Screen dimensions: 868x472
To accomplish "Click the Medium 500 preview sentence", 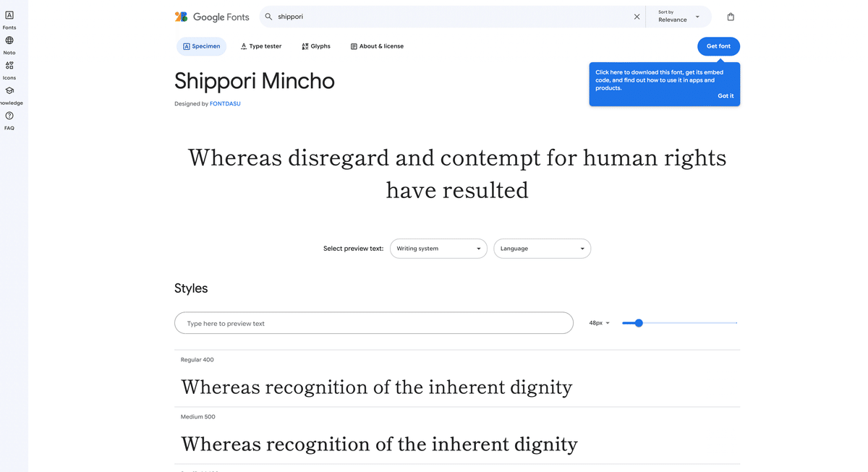I will click(x=379, y=444).
